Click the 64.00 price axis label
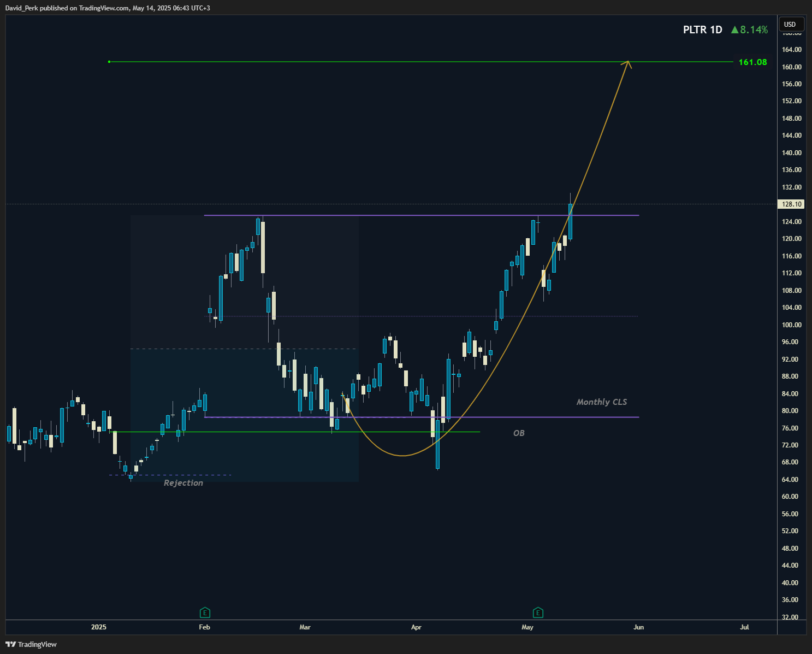 (x=791, y=480)
